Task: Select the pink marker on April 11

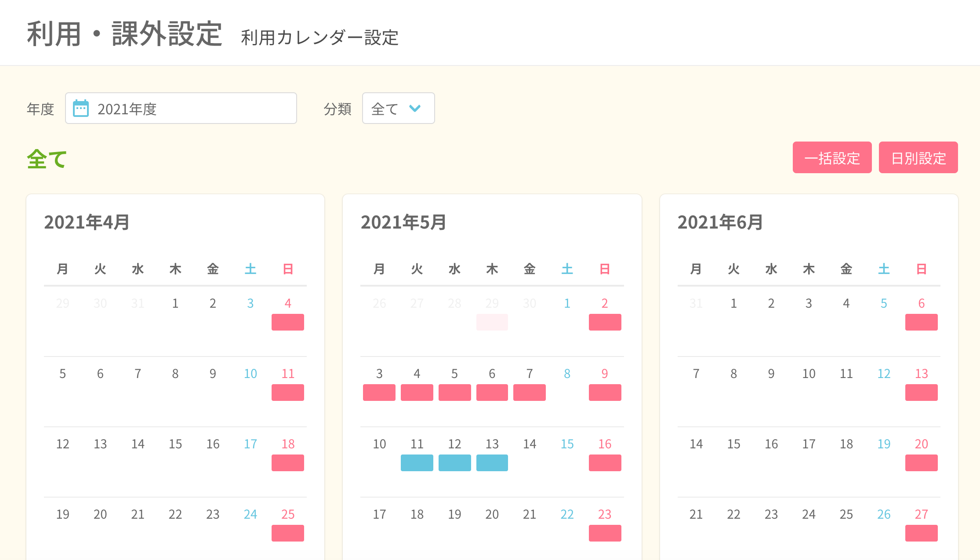Action: (x=288, y=393)
